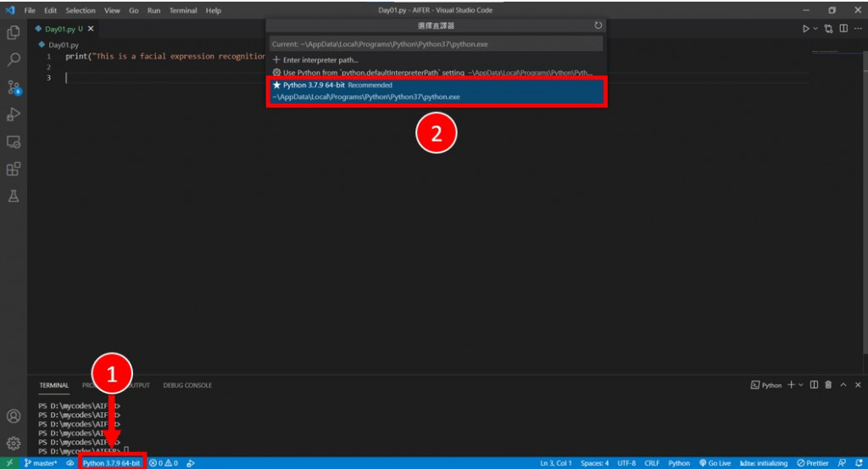Open the new terminal launch profile dropdown
868x469 pixels.
pos(800,385)
